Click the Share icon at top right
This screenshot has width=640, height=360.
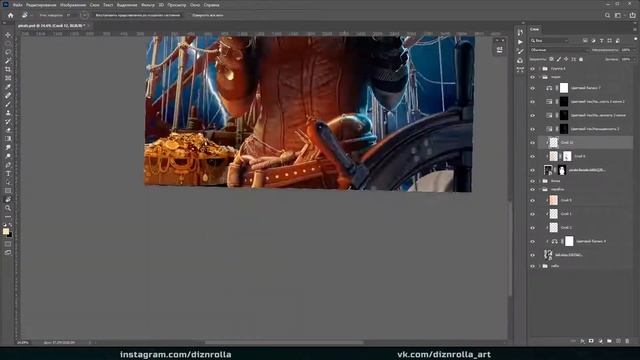point(632,15)
